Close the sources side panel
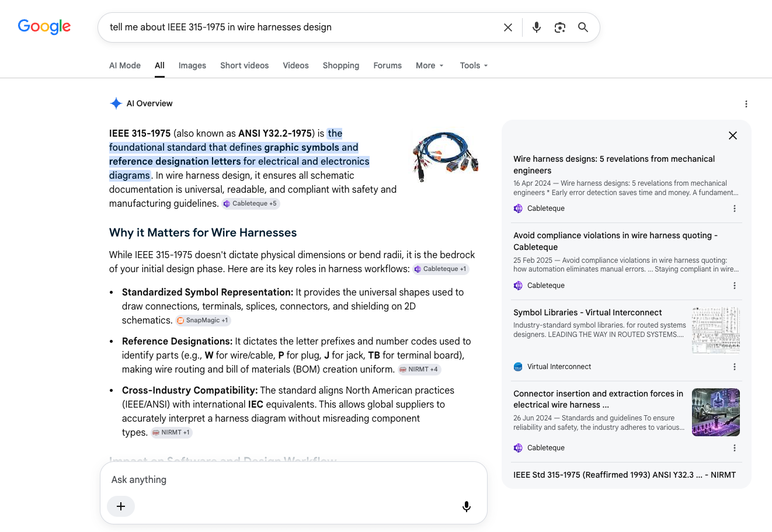772x532 pixels. (733, 135)
